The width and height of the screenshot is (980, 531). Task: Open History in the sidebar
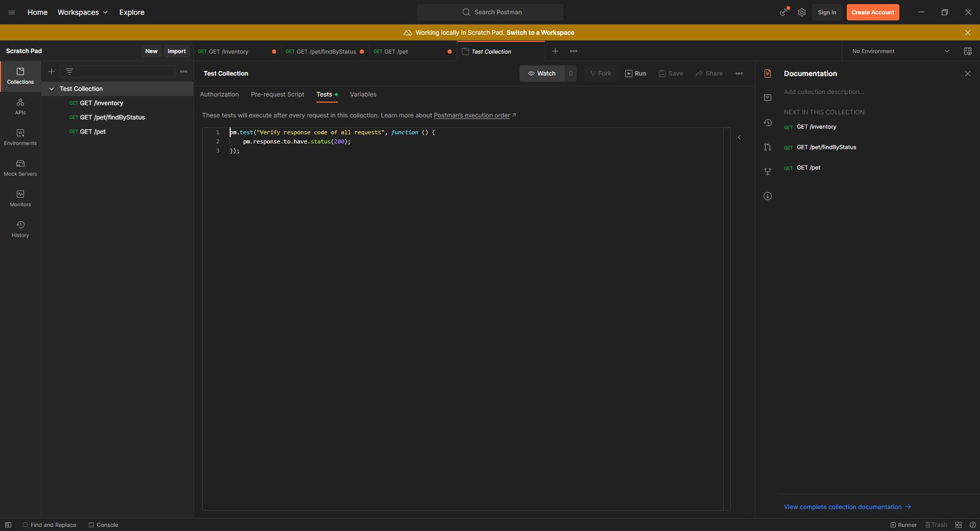point(20,229)
